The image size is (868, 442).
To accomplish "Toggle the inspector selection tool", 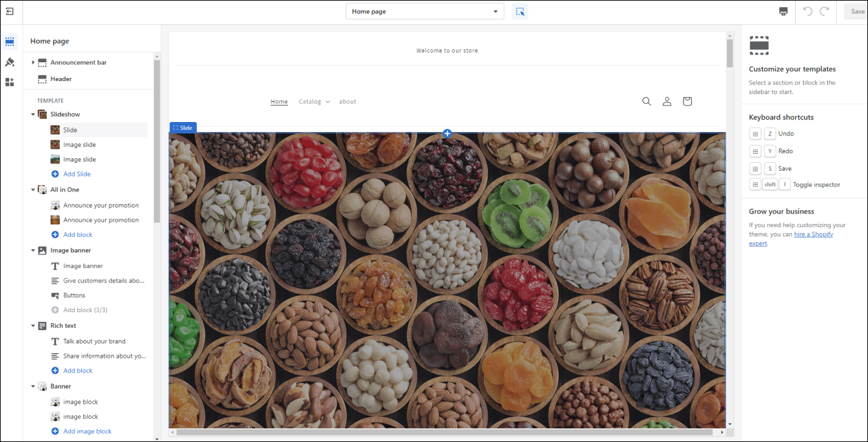I will click(520, 12).
